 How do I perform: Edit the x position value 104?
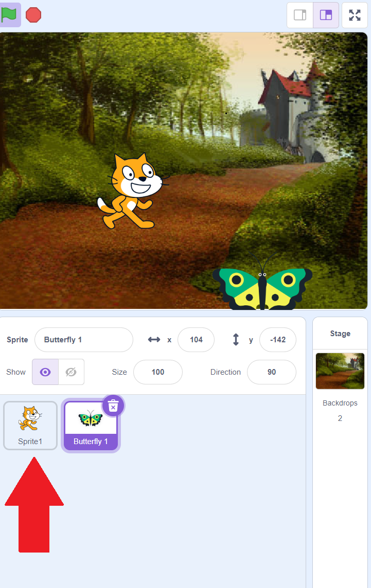point(196,340)
